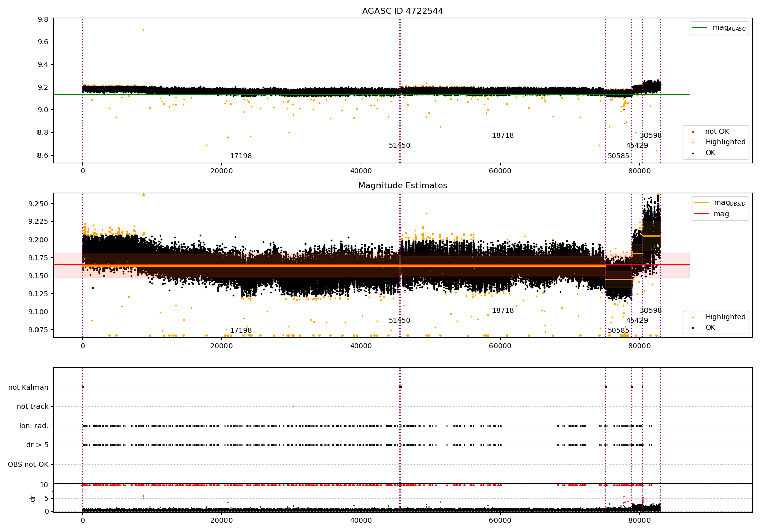Click the 80000 x-tick under bottom plot
Viewport: 760px width, 532px height.
tap(639, 520)
